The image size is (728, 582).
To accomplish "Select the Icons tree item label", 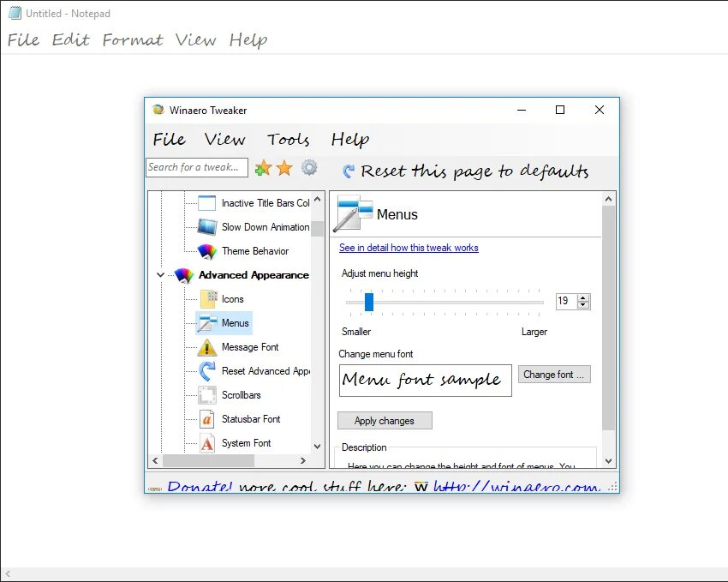I will pos(233,299).
